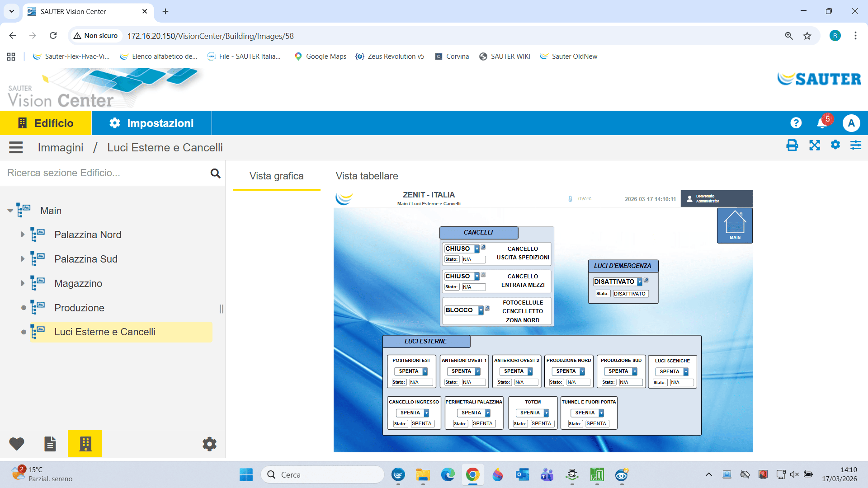Open the Impostazioni menu tab
The image size is (868, 488).
click(x=151, y=123)
